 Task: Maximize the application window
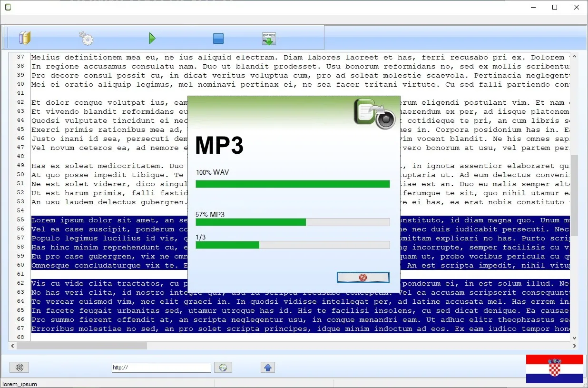tap(555, 7)
